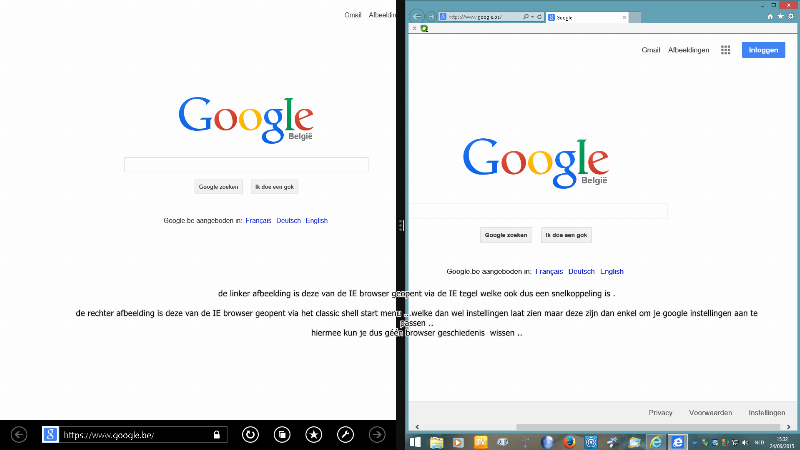The height and width of the screenshot is (450, 800).
Task: Open a new tab in desktop IE
Action: (x=635, y=18)
